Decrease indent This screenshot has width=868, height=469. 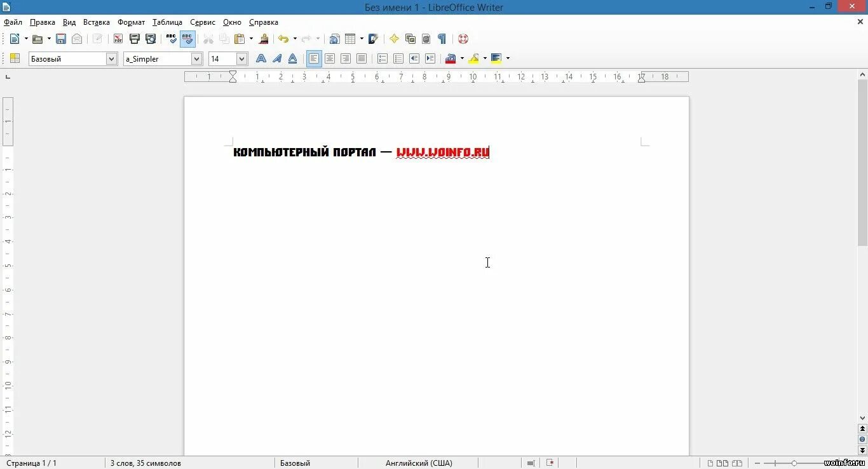tap(414, 58)
